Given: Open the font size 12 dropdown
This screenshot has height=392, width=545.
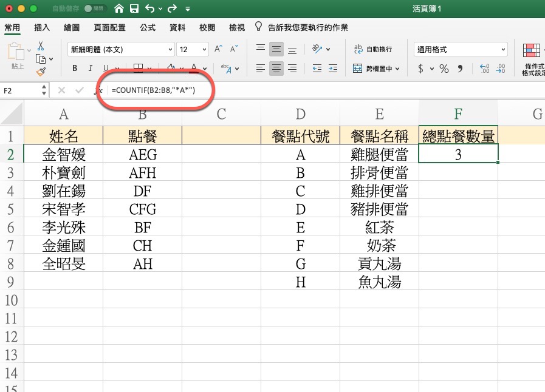Looking at the screenshot, I should [x=193, y=49].
